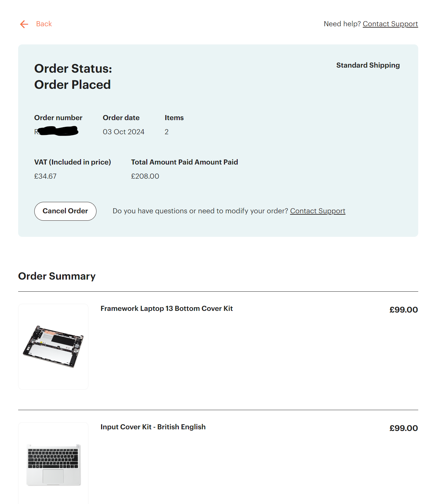Open Contact Support link beside Cancel Order
Image resolution: width=431 pixels, height=504 pixels.
click(318, 211)
